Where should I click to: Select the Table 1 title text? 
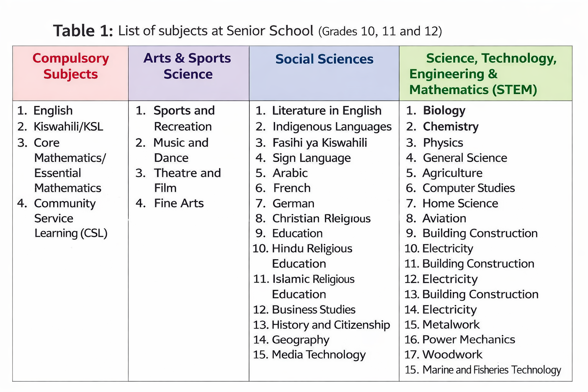pyautogui.click(x=247, y=31)
